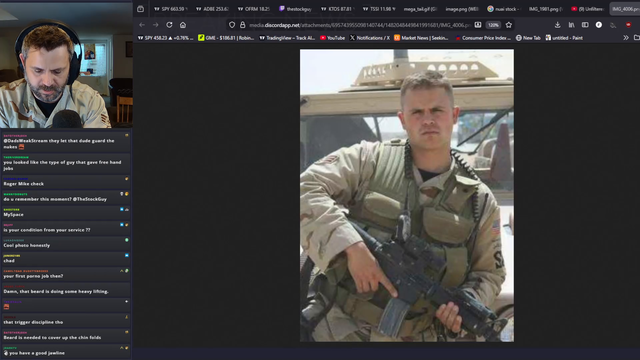Click chat message 'Roger Mike check'
The image size is (640, 360).
point(24,184)
